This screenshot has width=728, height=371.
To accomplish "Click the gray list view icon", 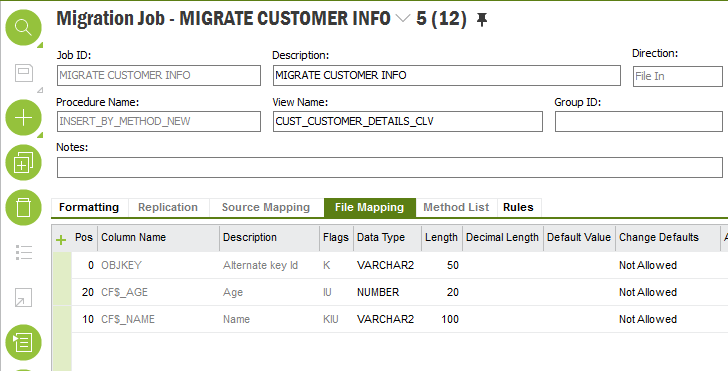I will 24,252.
